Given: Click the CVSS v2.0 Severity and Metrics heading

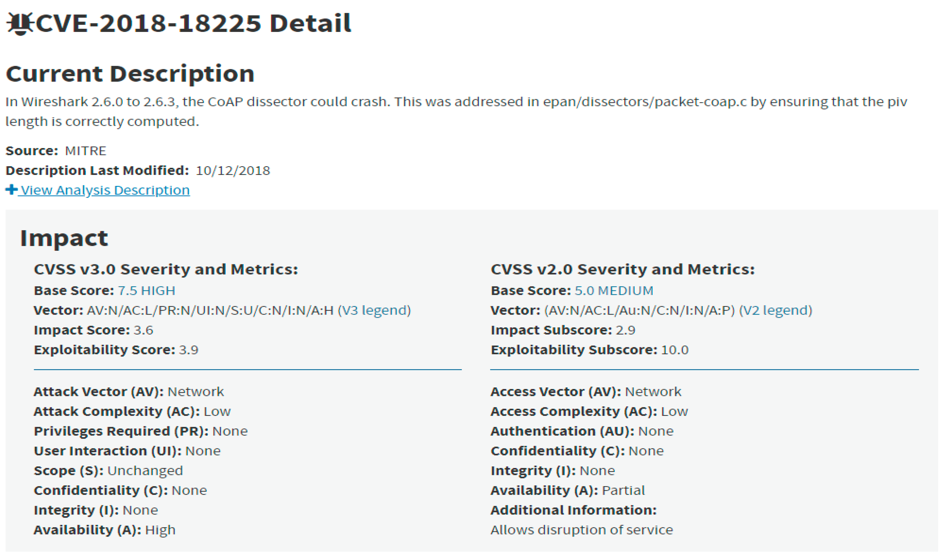Looking at the screenshot, I should pyautogui.click(x=622, y=269).
